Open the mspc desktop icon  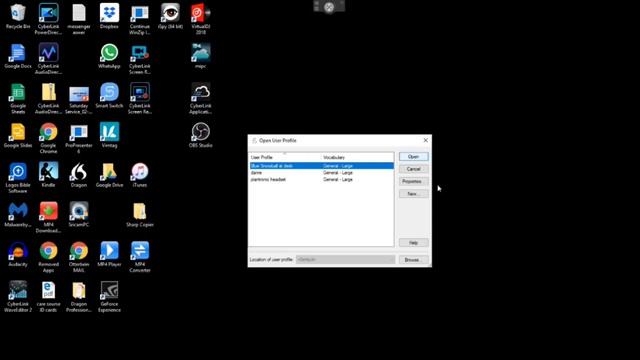200,56
